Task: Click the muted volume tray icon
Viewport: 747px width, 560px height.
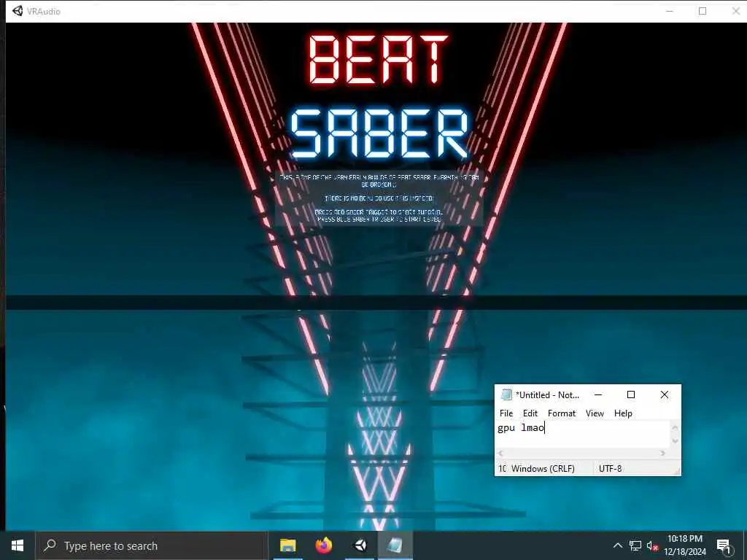Action: pos(652,546)
